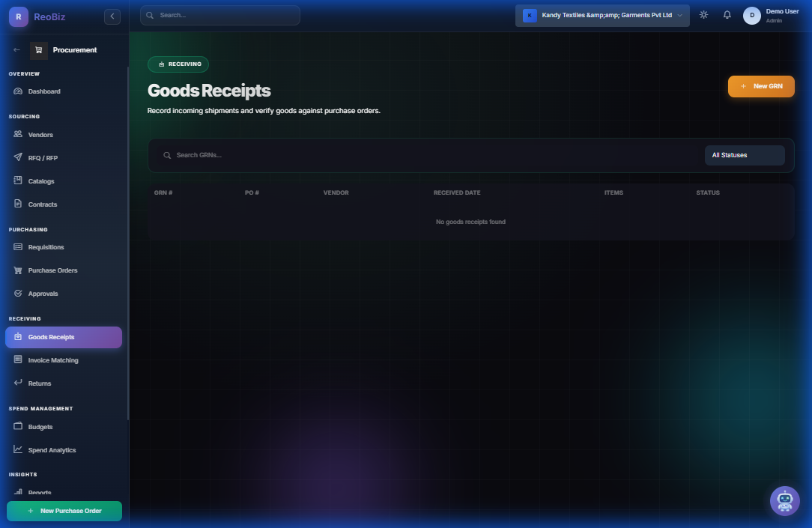812x528 pixels.
Task: Select the Spend Analytics chart icon
Action: click(16, 449)
